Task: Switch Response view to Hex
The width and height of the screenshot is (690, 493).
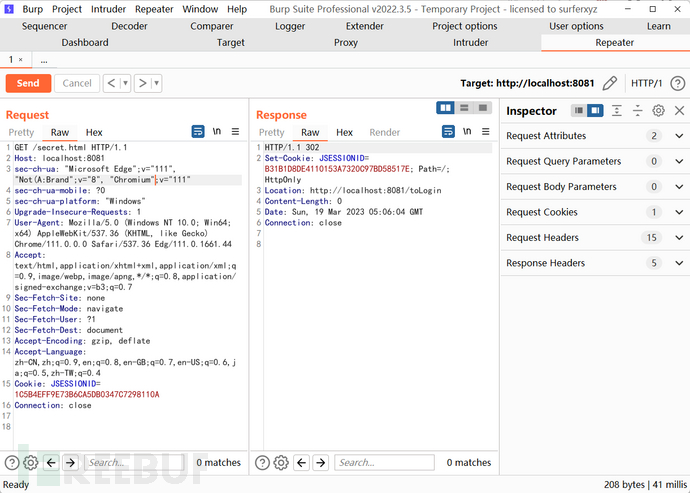Action: point(344,132)
